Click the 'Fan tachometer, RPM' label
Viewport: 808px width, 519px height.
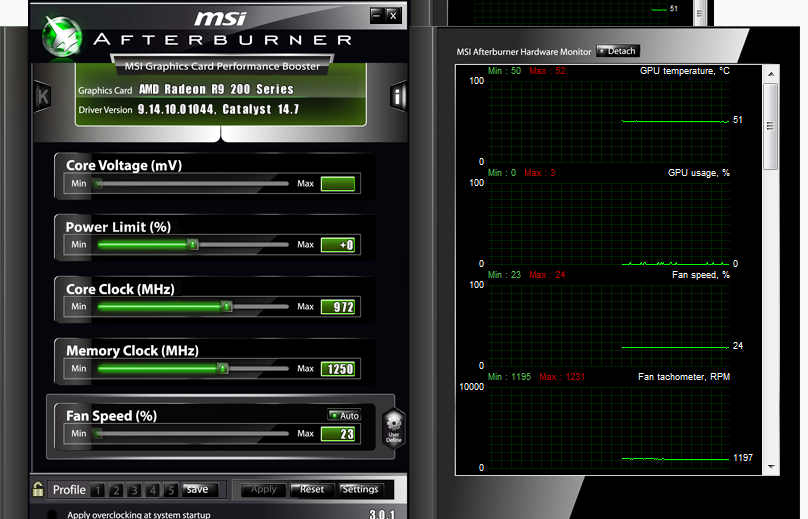[684, 377]
